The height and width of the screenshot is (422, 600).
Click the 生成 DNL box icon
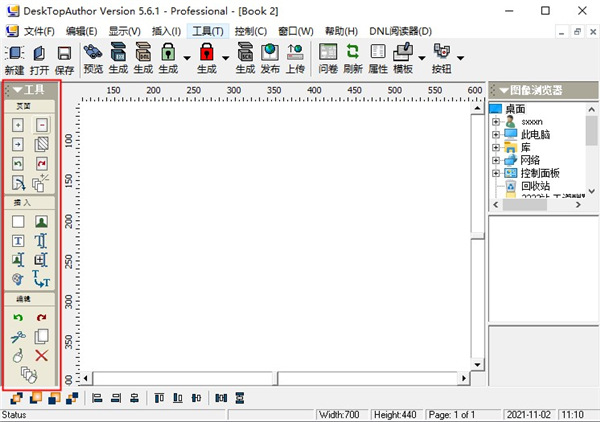point(143,52)
